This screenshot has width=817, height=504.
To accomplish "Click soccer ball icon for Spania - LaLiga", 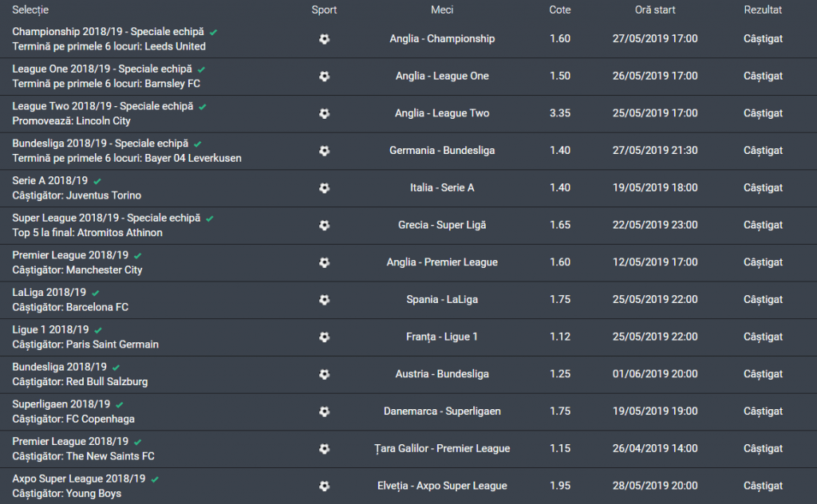I will pyautogui.click(x=324, y=300).
